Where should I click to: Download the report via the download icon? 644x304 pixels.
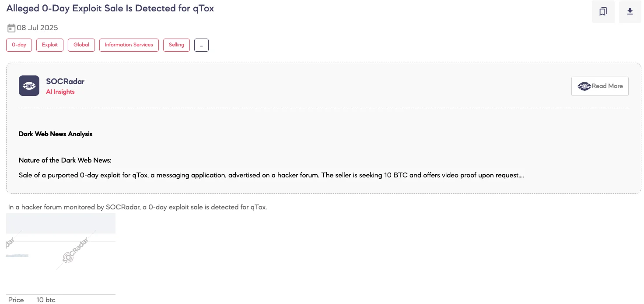click(630, 11)
